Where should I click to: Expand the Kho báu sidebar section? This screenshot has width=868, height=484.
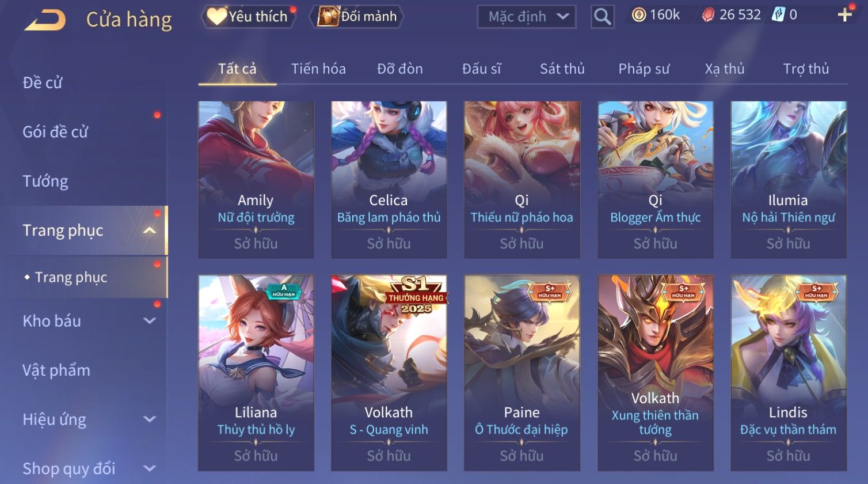(x=149, y=321)
